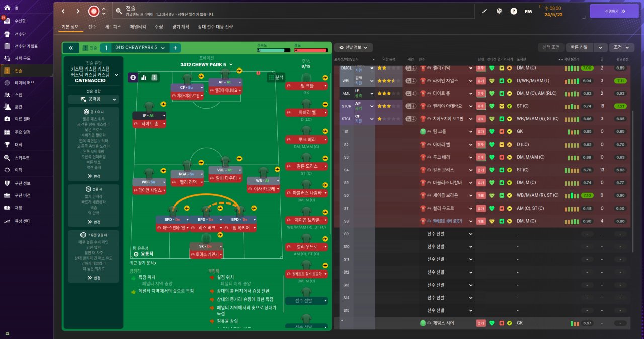Open 스카우트 scouting section
Viewport: 644px width, 339px height.
click(26, 158)
